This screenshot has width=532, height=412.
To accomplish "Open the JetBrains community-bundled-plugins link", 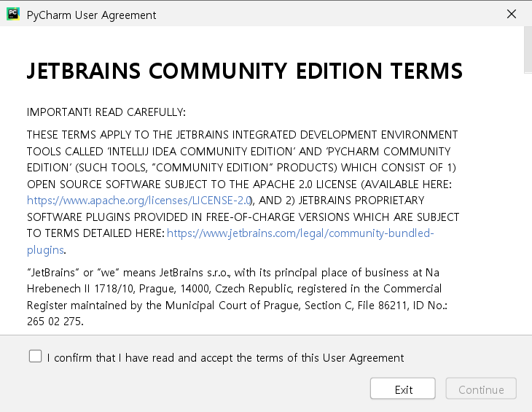I will click(300, 233).
